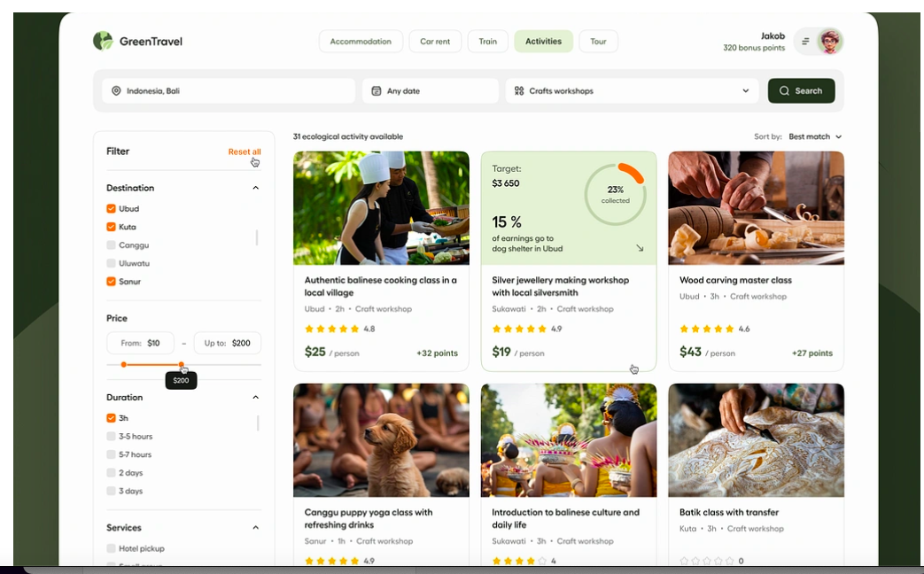Switch to the Car rent tab
The height and width of the screenshot is (574, 924).
pos(435,42)
